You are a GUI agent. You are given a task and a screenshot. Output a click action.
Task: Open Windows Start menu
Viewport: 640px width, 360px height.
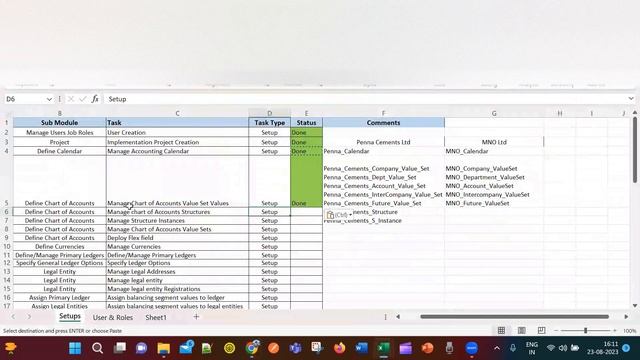pyautogui.click(x=75, y=348)
